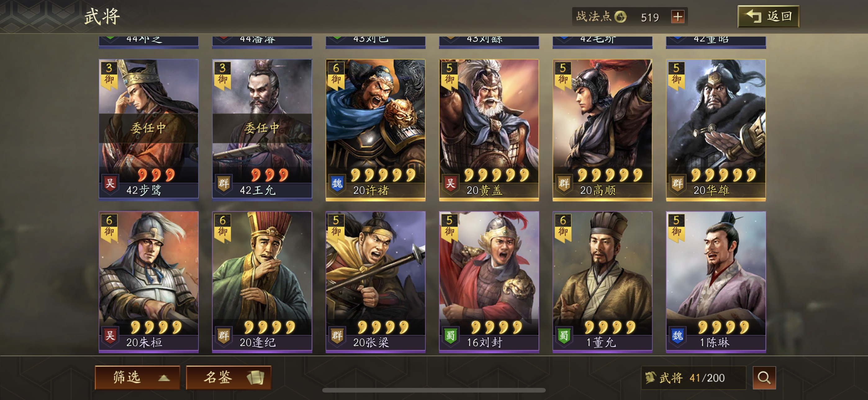Click the 战法点 coin icon
Image resolution: width=868 pixels, height=400 pixels.
(620, 16)
